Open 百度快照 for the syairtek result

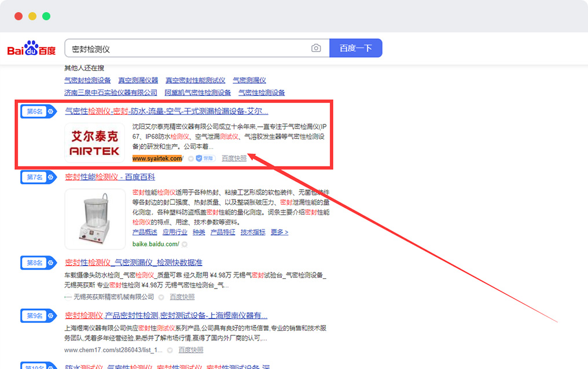(234, 158)
